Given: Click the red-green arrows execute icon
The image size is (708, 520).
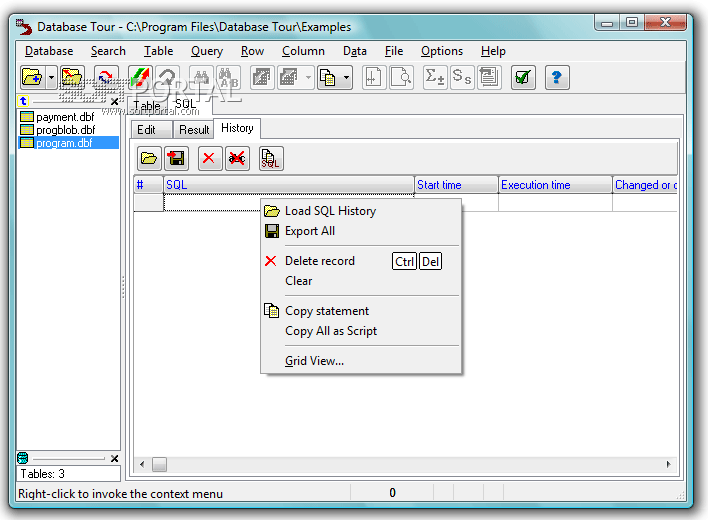Looking at the screenshot, I should (140, 78).
